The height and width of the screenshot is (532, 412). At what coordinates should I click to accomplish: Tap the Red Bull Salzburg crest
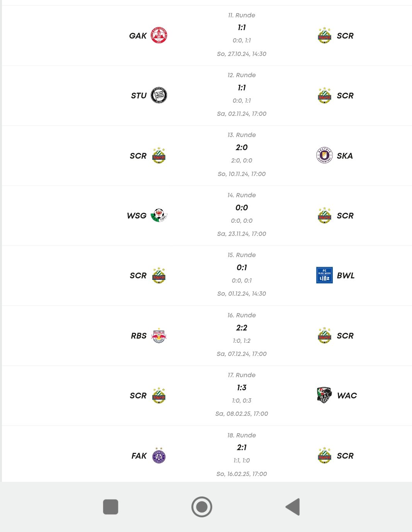tap(159, 335)
